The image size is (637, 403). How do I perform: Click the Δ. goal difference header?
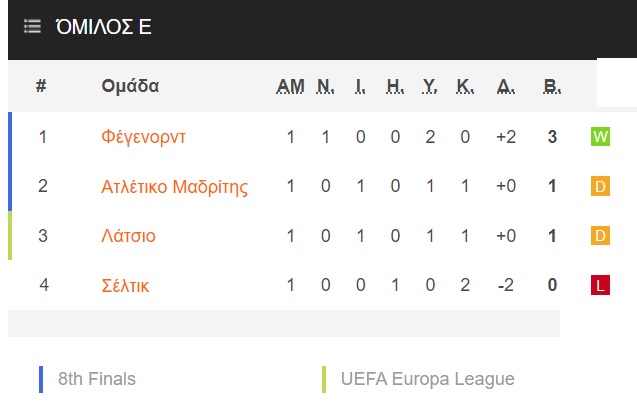[x=506, y=86]
